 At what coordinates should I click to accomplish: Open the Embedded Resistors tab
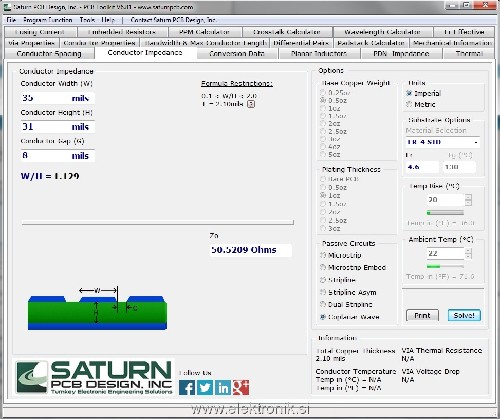[x=122, y=32]
